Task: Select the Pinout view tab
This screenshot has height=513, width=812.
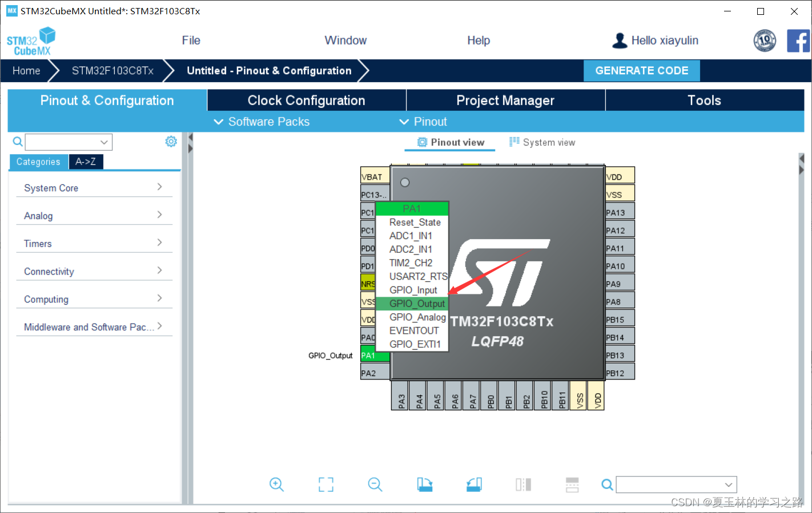Action: pyautogui.click(x=451, y=142)
